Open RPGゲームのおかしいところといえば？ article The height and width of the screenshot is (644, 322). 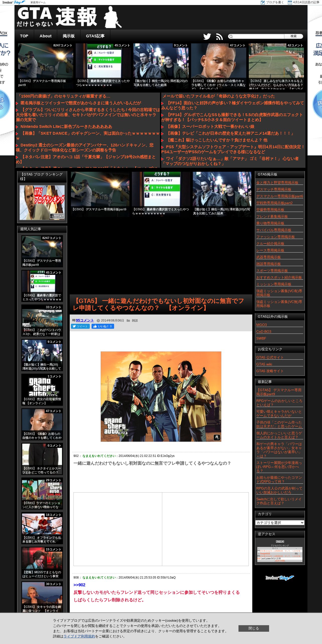[279, 403]
